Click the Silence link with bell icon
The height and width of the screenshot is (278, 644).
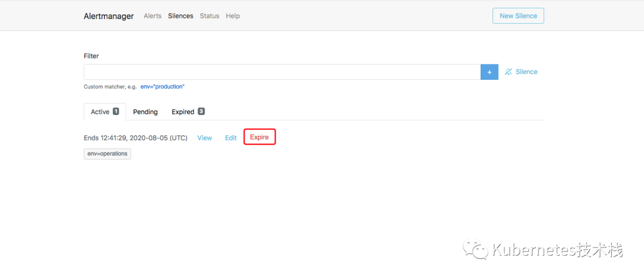521,72
